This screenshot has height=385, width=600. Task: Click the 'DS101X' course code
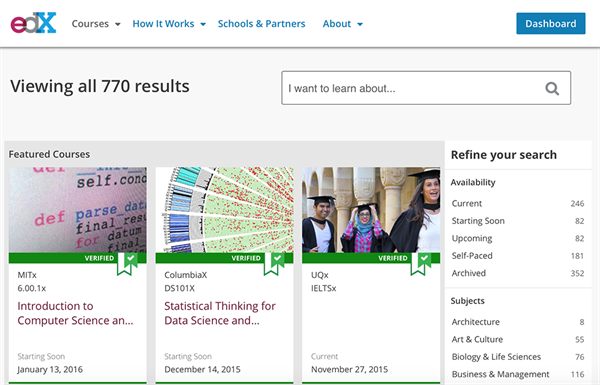179,289
